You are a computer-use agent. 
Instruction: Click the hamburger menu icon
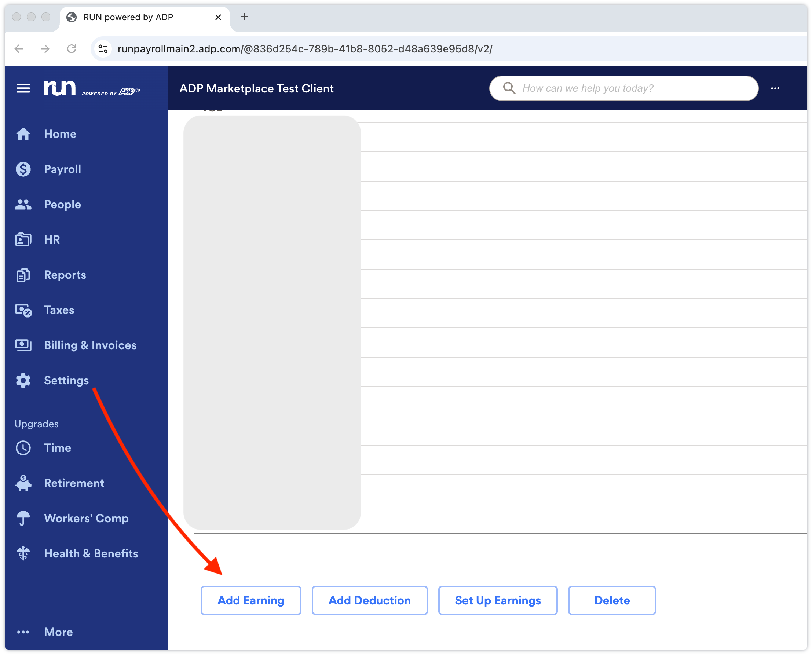pyautogui.click(x=23, y=88)
